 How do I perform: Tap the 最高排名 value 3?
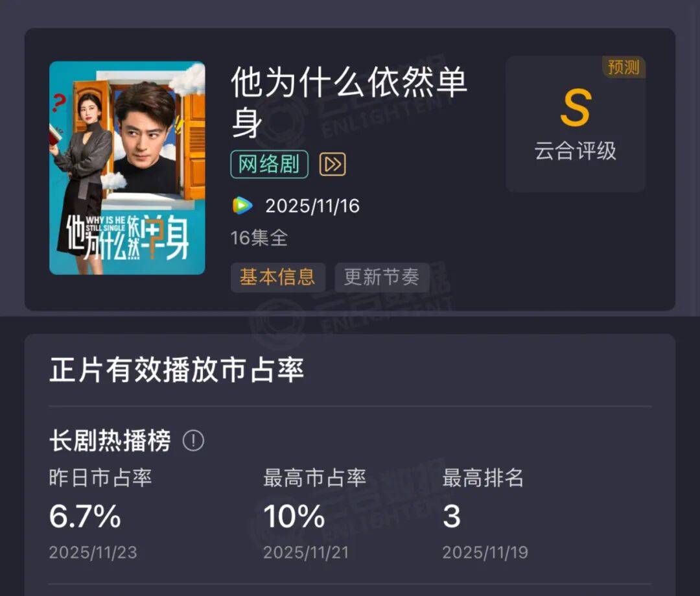click(451, 516)
